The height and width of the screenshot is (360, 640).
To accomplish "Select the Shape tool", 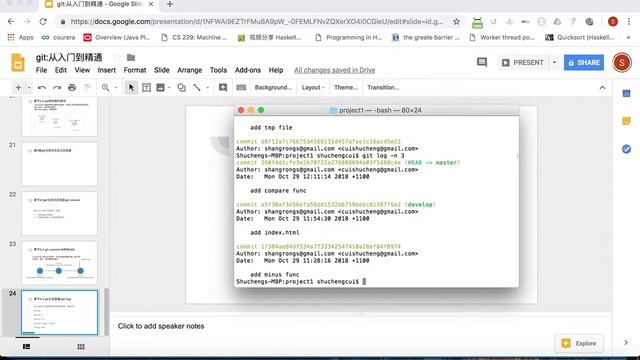I will (x=182, y=87).
